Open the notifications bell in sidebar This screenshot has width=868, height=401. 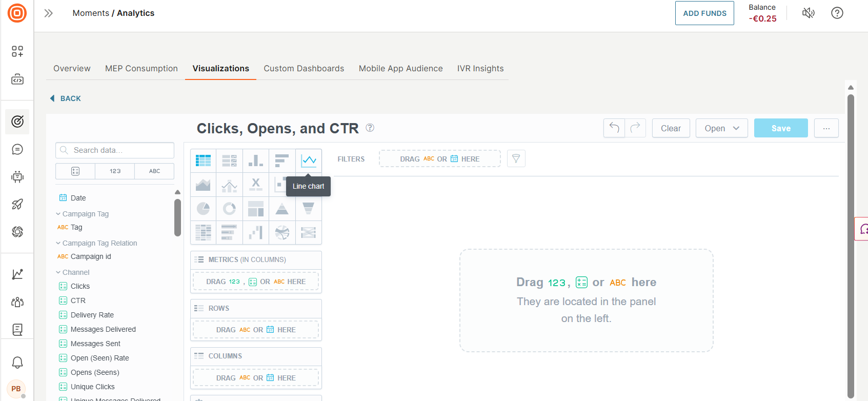[x=17, y=363]
